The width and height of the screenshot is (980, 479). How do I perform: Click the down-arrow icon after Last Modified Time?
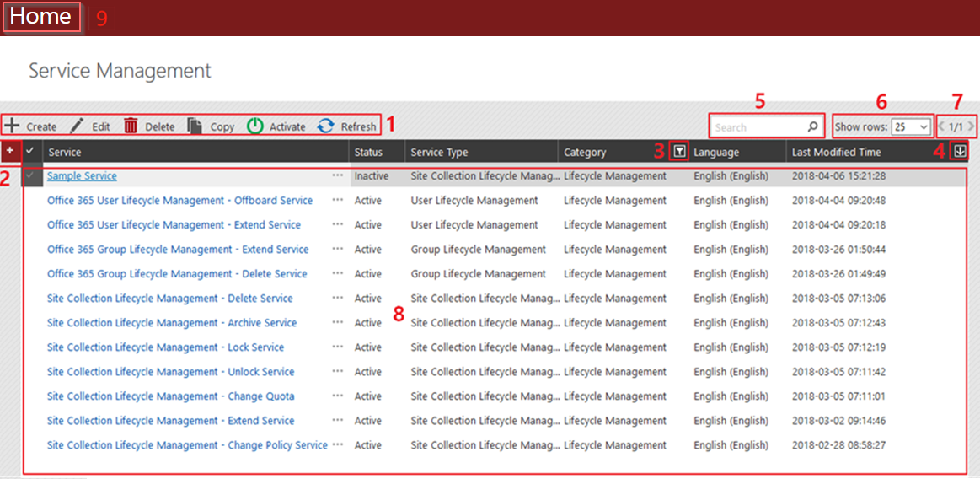point(959,151)
